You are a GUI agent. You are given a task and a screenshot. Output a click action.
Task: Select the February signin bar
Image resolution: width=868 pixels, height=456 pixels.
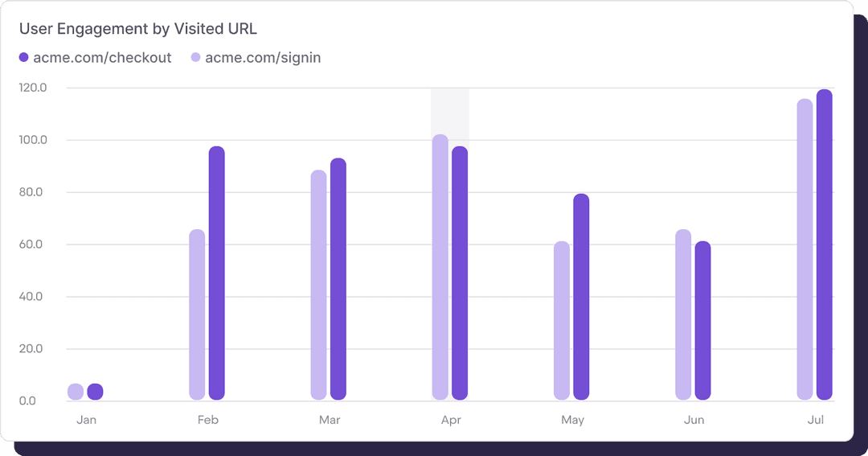click(x=197, y=314)
